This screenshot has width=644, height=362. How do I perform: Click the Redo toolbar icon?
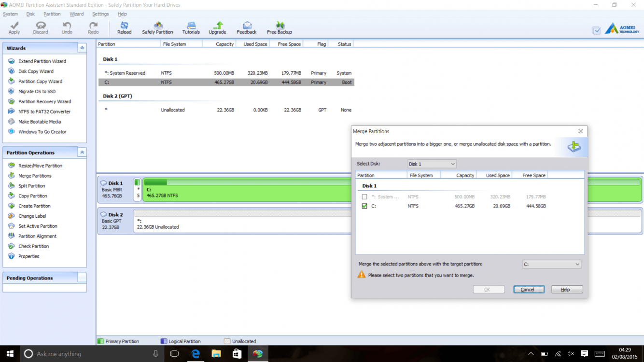93,28
